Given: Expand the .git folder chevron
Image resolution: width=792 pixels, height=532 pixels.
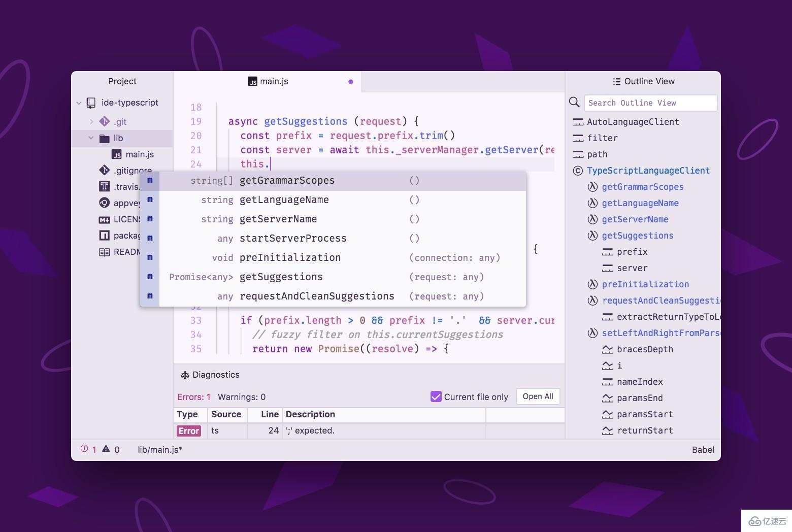Looking at the screenshot, I should pos(91,121).
